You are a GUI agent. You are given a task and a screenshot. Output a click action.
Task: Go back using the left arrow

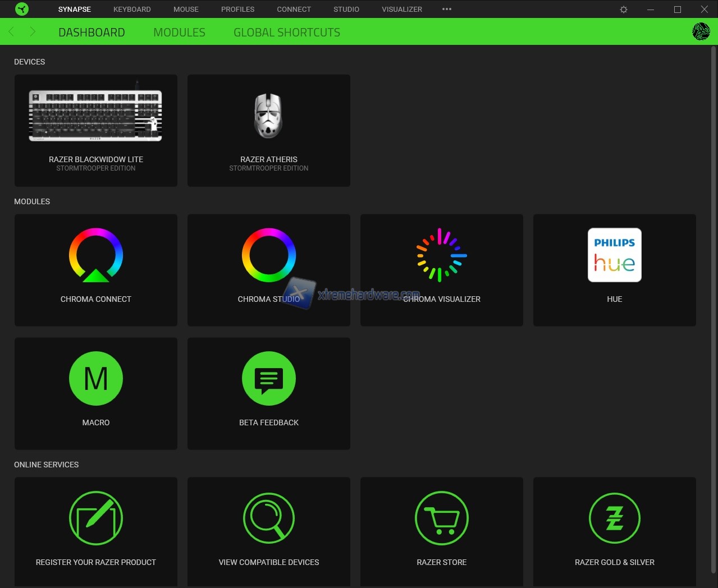(x=11, y=32)
